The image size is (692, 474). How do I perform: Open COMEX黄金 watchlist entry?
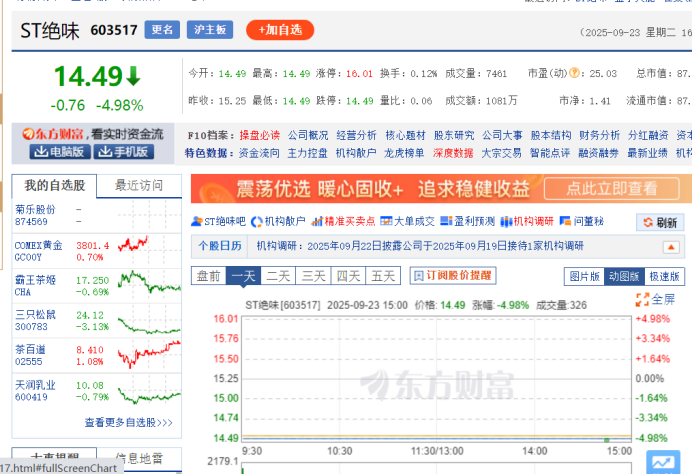(97, 251)
